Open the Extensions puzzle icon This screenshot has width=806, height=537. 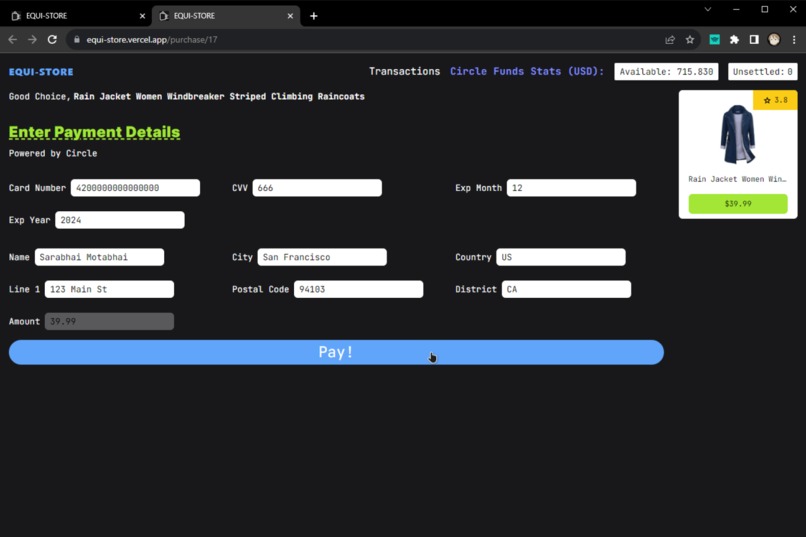click(x=734, y=40)
